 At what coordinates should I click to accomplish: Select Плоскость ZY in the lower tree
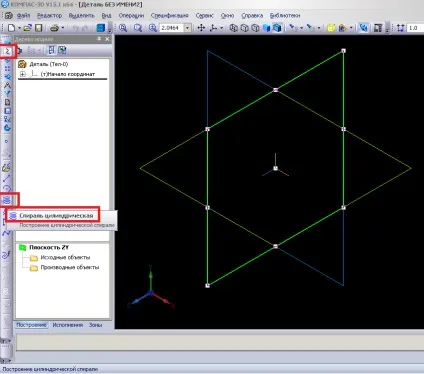pyautogui.click(x=49, y=247)
